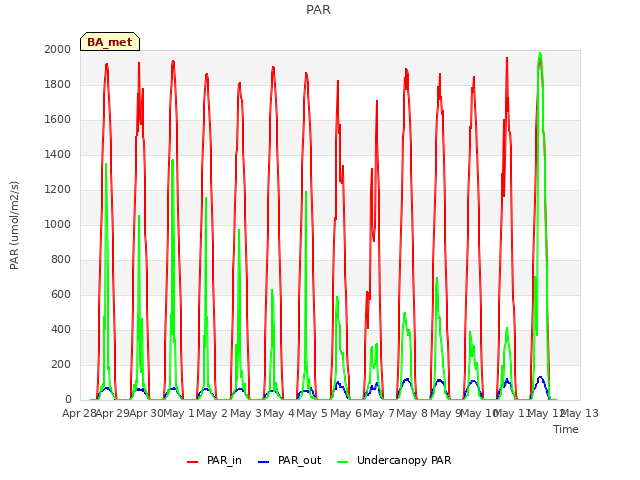The height and width of the screenshot is (480, 640).
Task: Click the May 4 x-axis tick label
Action: (279, 414)
